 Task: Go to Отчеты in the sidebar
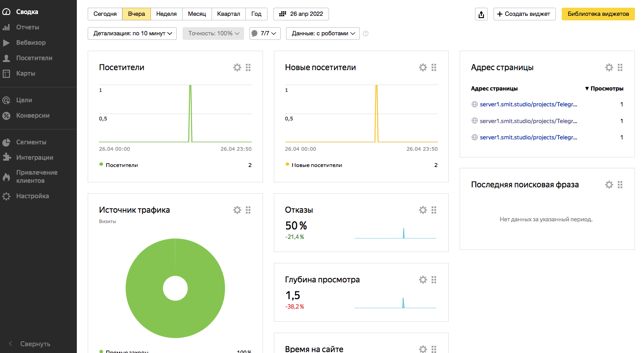pos(28,27)
